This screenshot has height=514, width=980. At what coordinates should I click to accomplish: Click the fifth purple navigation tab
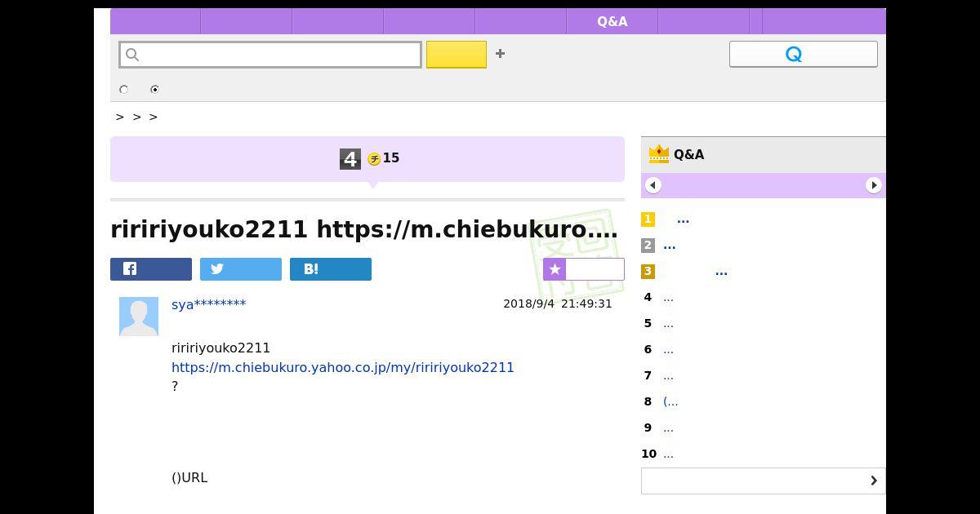click(521, 21)
